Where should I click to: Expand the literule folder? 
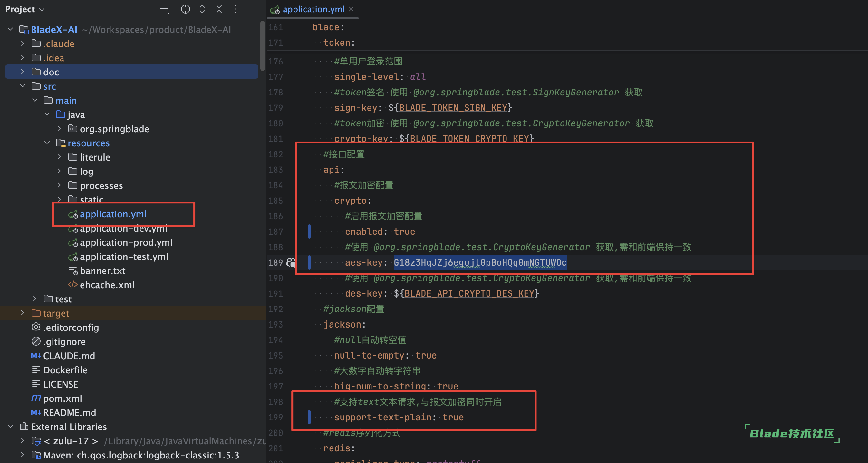[x=59, y=157]
